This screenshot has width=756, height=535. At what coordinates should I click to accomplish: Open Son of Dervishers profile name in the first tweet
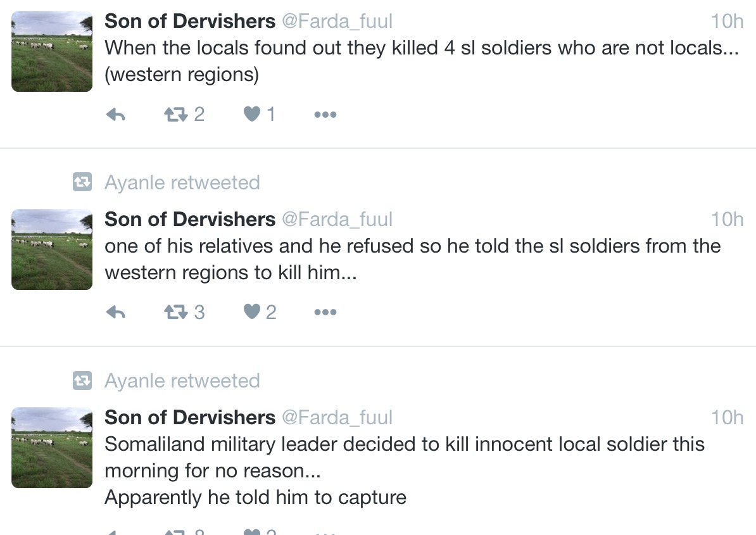coord(190,21)
